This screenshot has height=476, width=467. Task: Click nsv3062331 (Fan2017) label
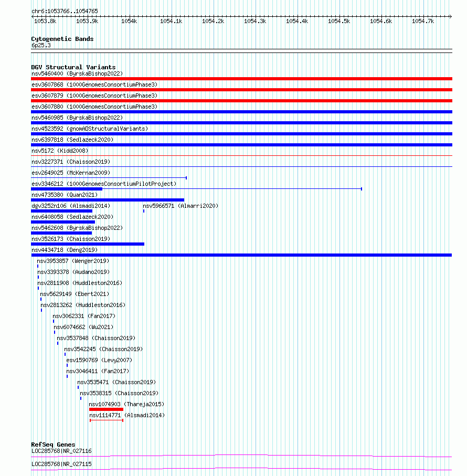[84, 316]
